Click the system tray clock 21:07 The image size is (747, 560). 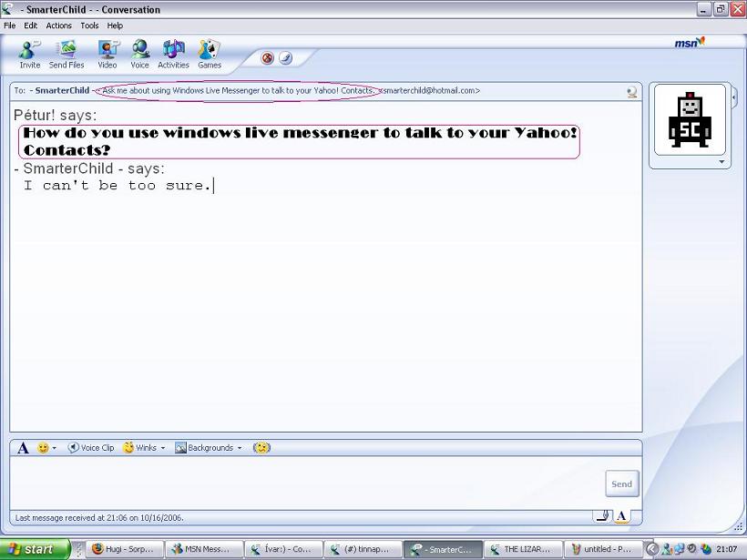[727, 549]
